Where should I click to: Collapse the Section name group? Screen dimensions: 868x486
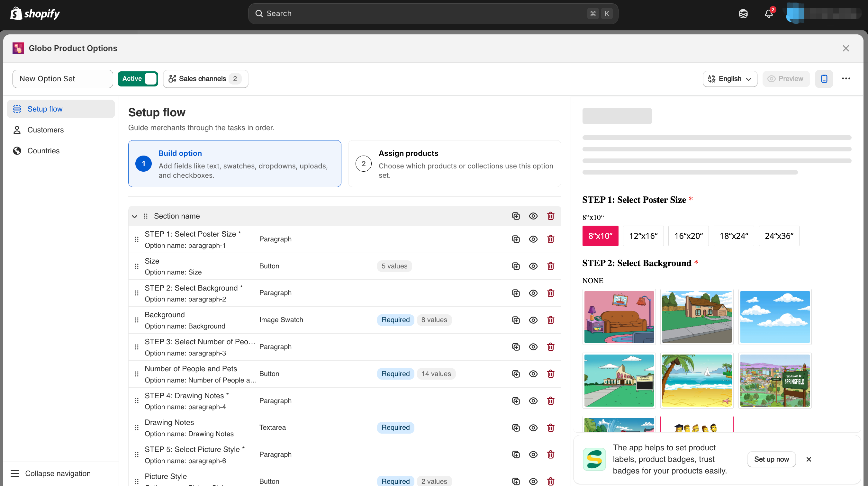pos(134,216)
